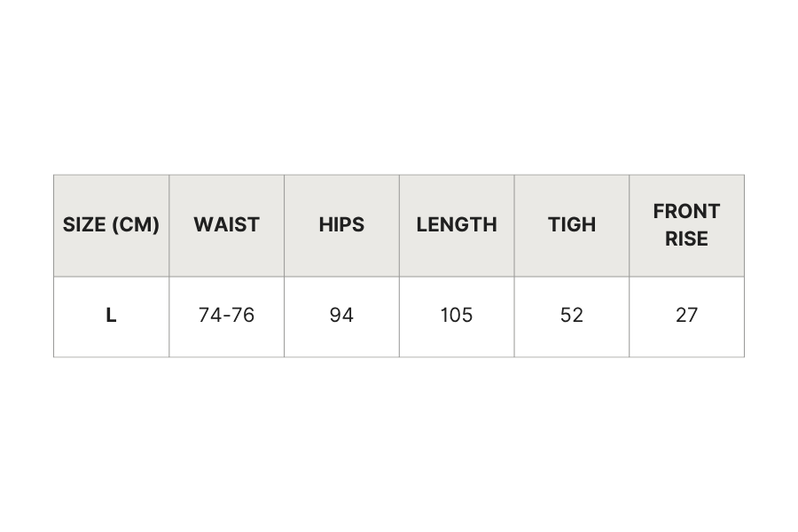Select the thigh value 52
The height and width of the screenshot is (532, 798).
tap(572, 315)
